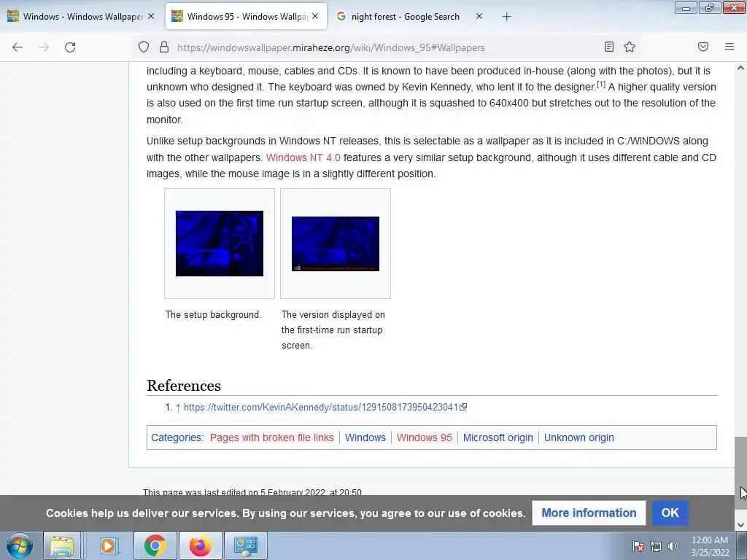The image size is (747, 560).
Task: Save page to Pocket
Action: click(x=703, y=47)
